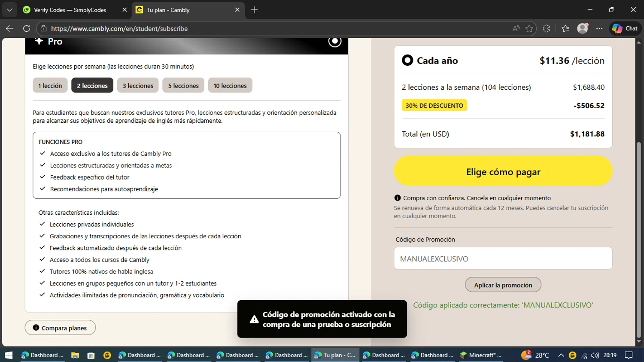The width and height of the screenshot is (644, 362).
Task: Click Elige cómo pagar button
Action: pos(503,171)
